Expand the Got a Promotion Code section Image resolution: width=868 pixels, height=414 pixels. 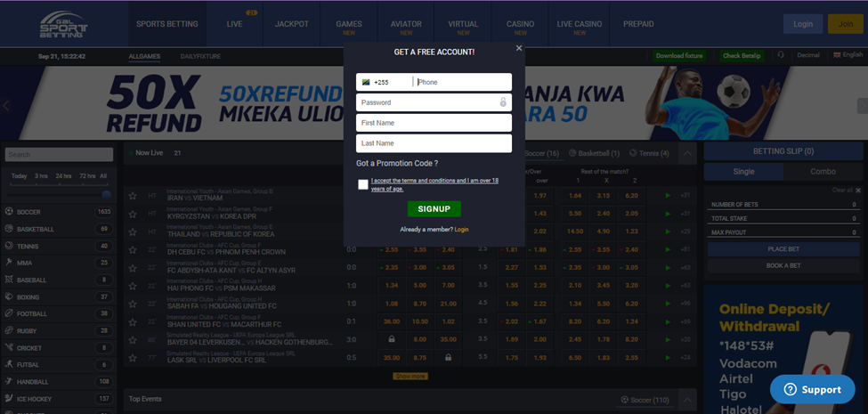[397, 164]
